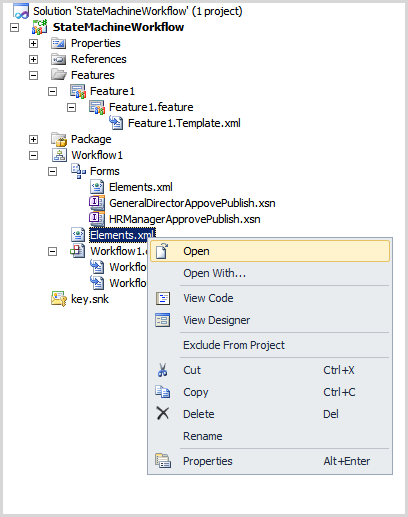Screen dimensions: 408x517
Task: Click the Delete X icon
Action: [163, 413]
